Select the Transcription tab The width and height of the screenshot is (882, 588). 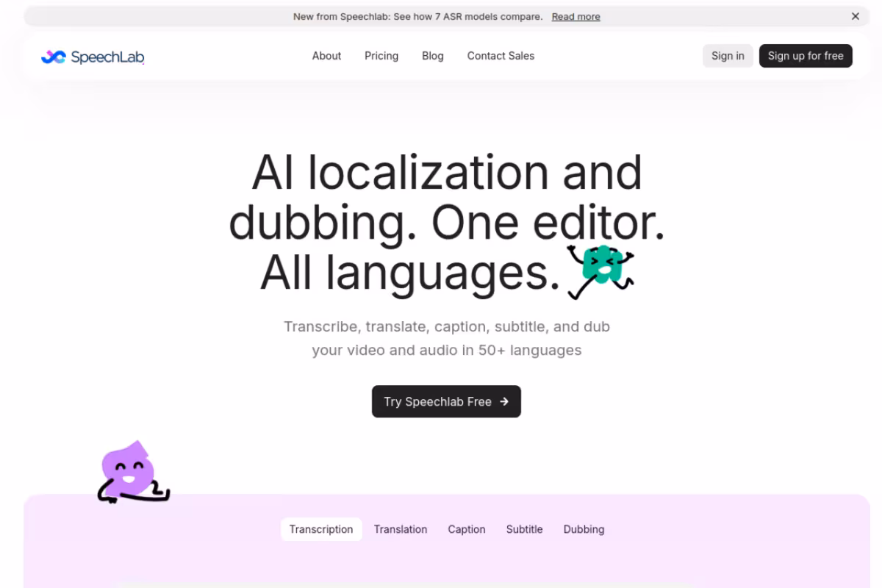(x=321, y=529)
